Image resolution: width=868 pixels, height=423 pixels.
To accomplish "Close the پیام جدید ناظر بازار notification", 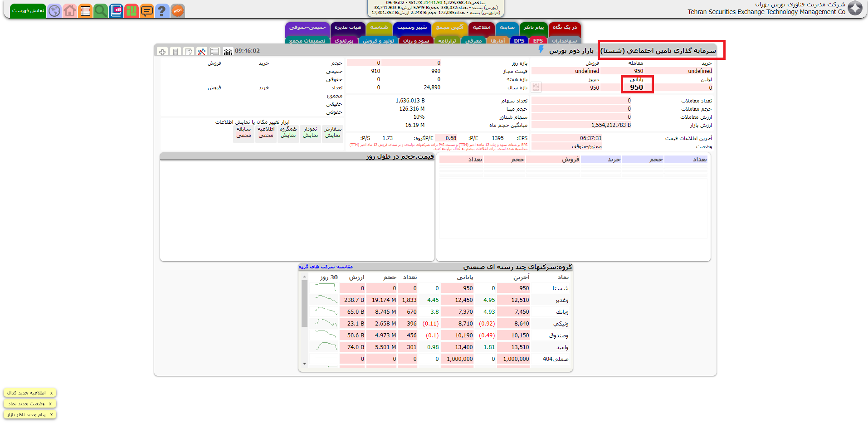I will [x=51, y=415].
